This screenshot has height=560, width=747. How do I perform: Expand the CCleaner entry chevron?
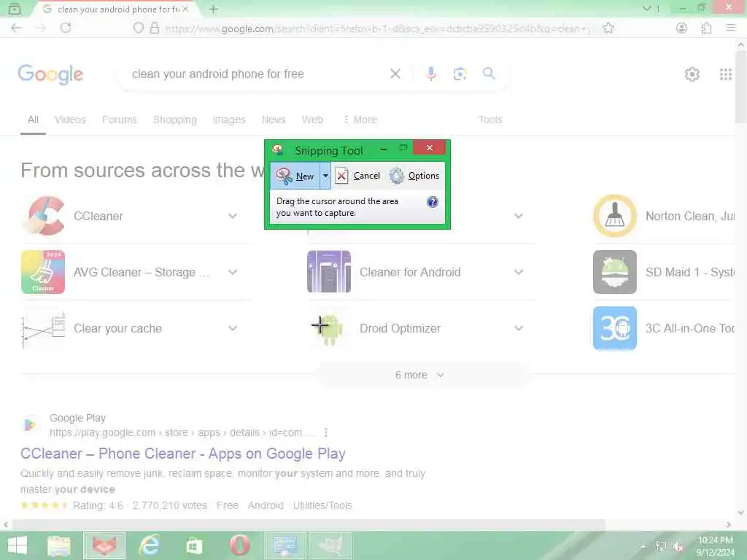233,216
